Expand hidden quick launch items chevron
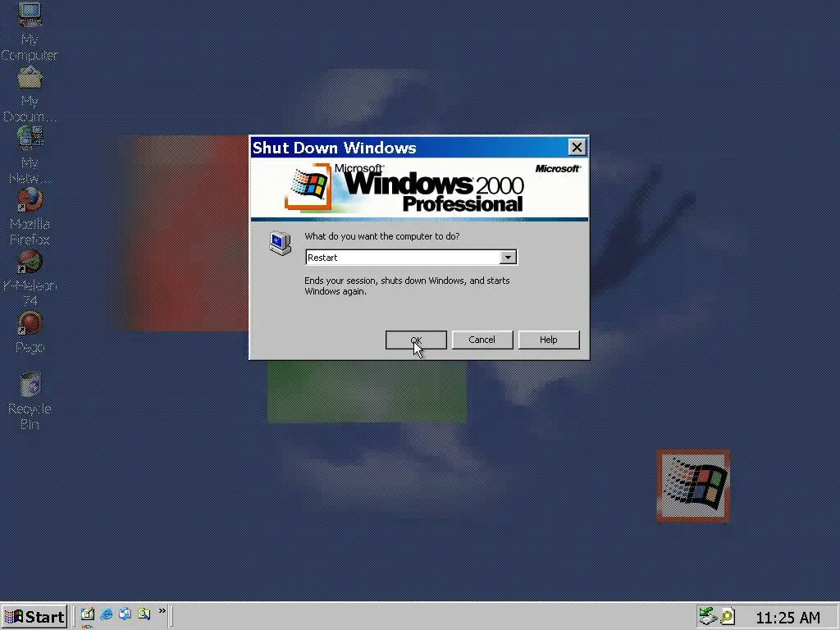This screenshot has height=630, width=840. (162, 611)
